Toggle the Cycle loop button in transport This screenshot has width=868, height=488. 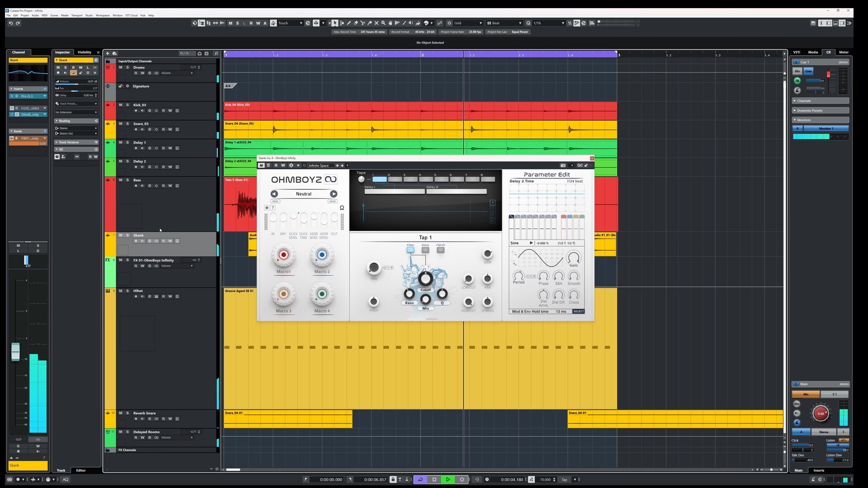point(420,479)
